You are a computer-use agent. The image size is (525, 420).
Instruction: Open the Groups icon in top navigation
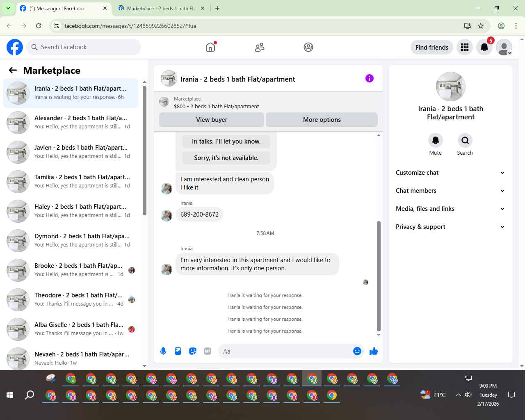(308, 47)
